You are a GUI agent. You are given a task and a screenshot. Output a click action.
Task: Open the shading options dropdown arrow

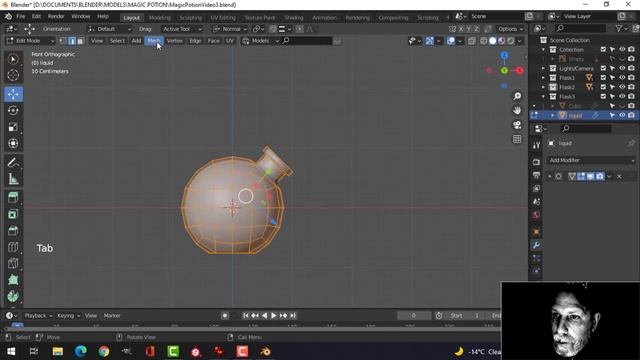520,41
